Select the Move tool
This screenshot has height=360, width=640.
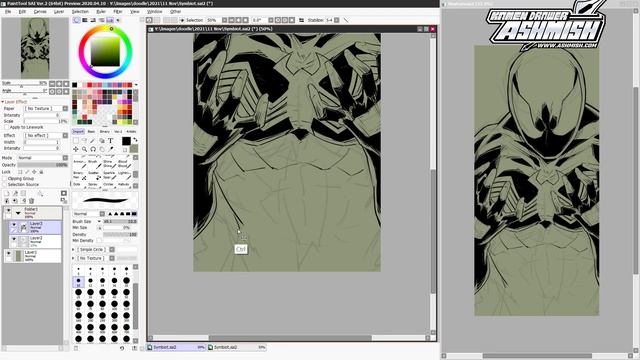click(x=76, y=149)
